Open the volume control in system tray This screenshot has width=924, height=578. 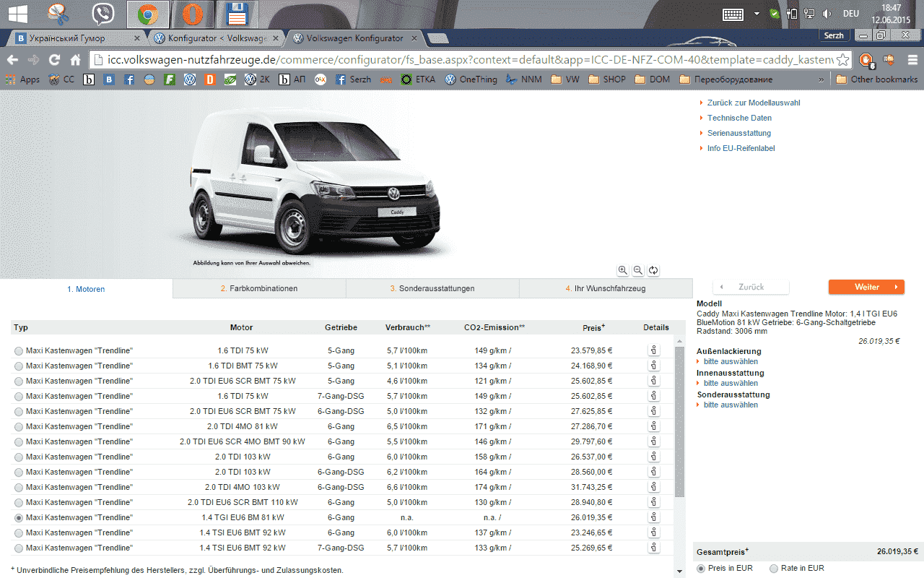827,14
